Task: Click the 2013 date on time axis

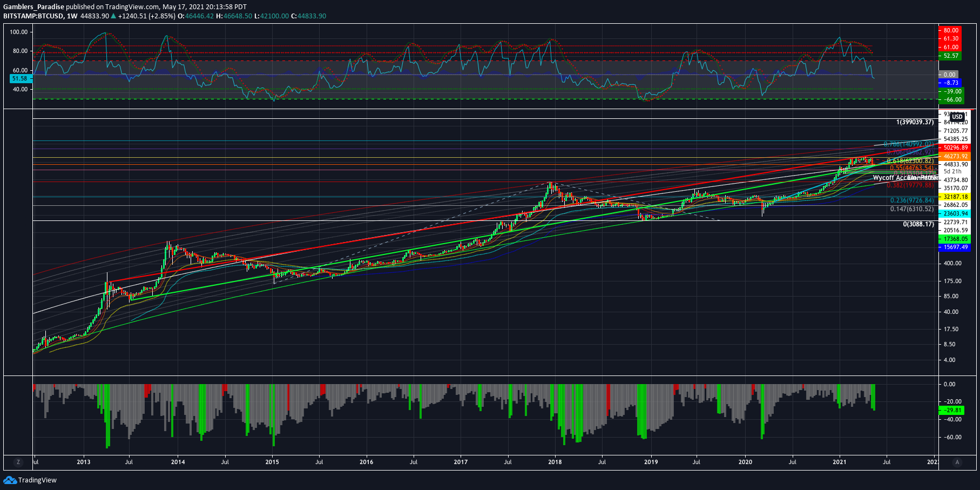Action: (x=84, y=462)
